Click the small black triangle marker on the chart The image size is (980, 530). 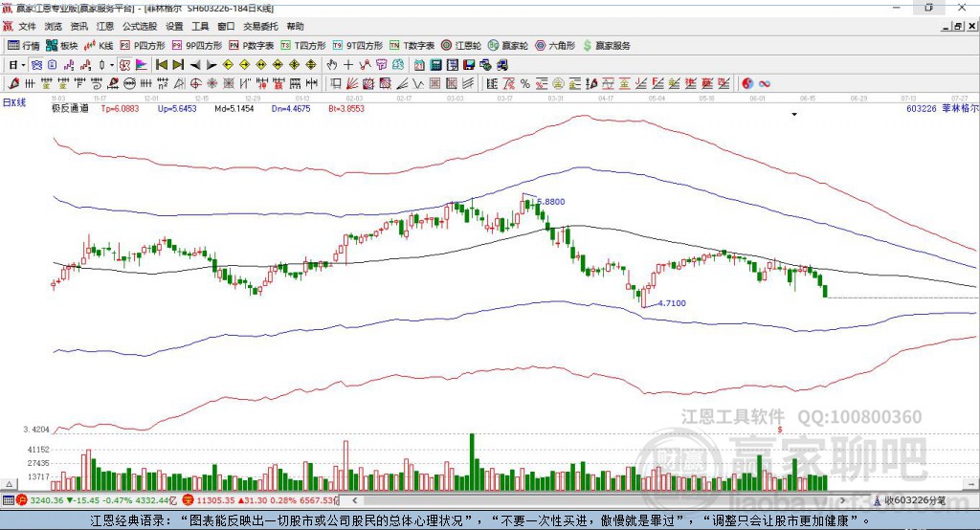click(794, 115)
